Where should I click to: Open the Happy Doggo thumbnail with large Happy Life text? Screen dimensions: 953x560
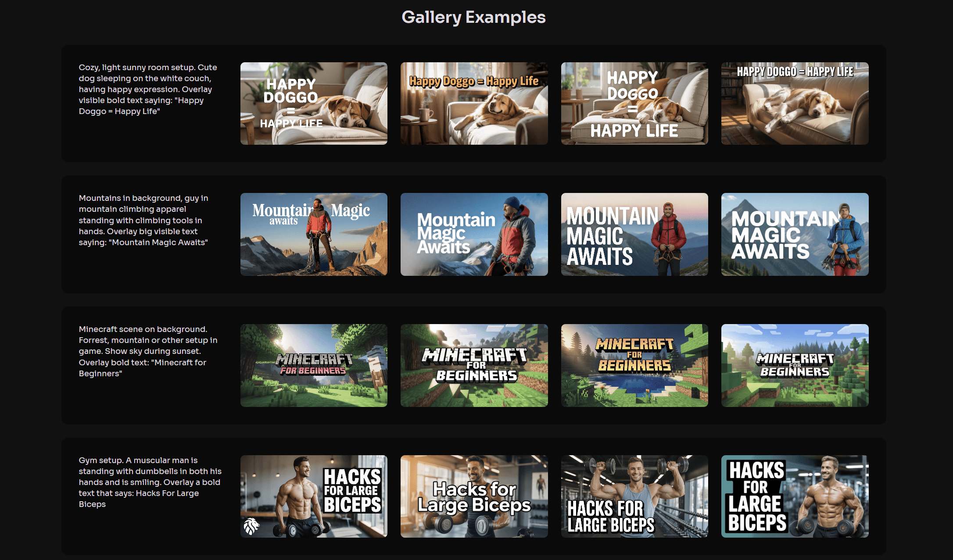coord(634,103)
